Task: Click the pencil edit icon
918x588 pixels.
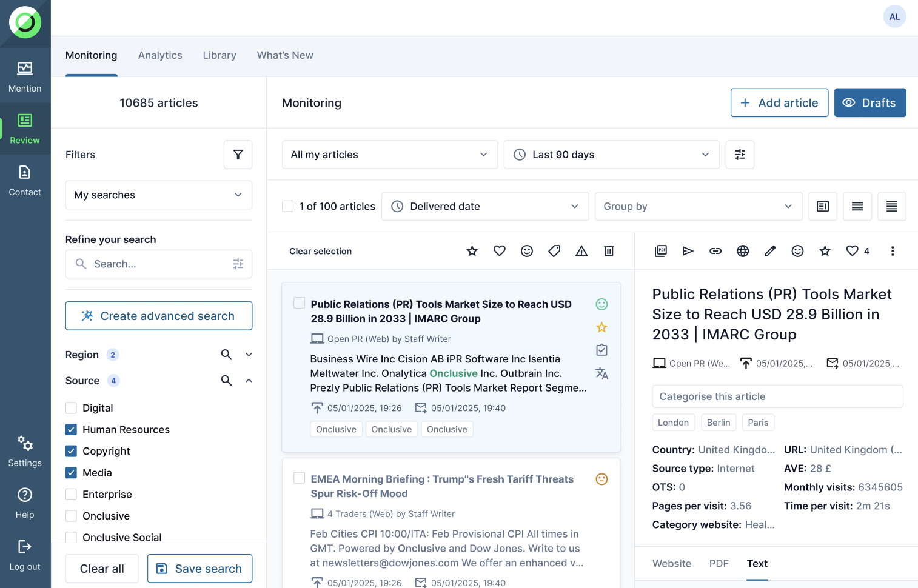Action: coord(770,251)
